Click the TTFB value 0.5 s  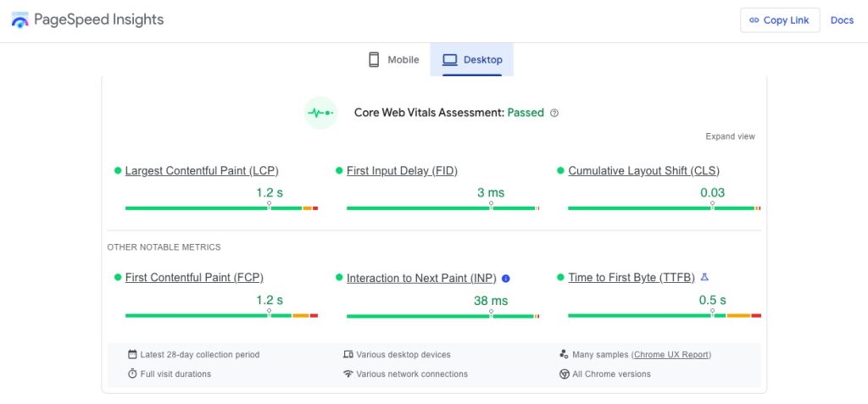coord(712,300)
